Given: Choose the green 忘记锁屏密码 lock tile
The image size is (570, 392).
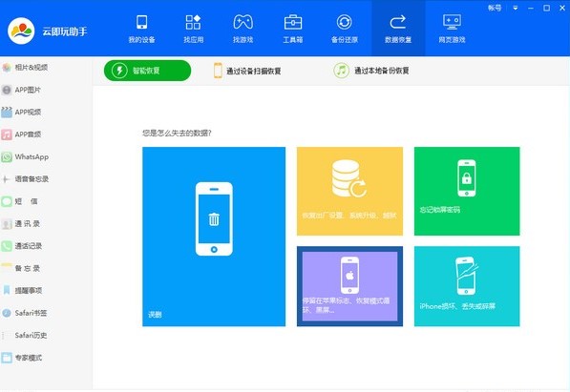Looking at the screenshot, I should [467, 191].
